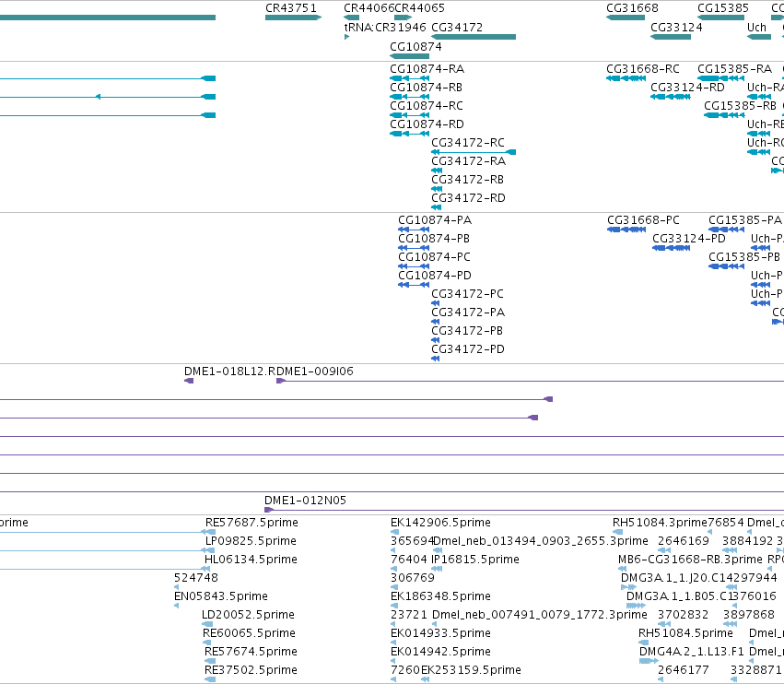Select the CR44066 gene label
This screenshot has width=784, height=684.
(369, 8)
